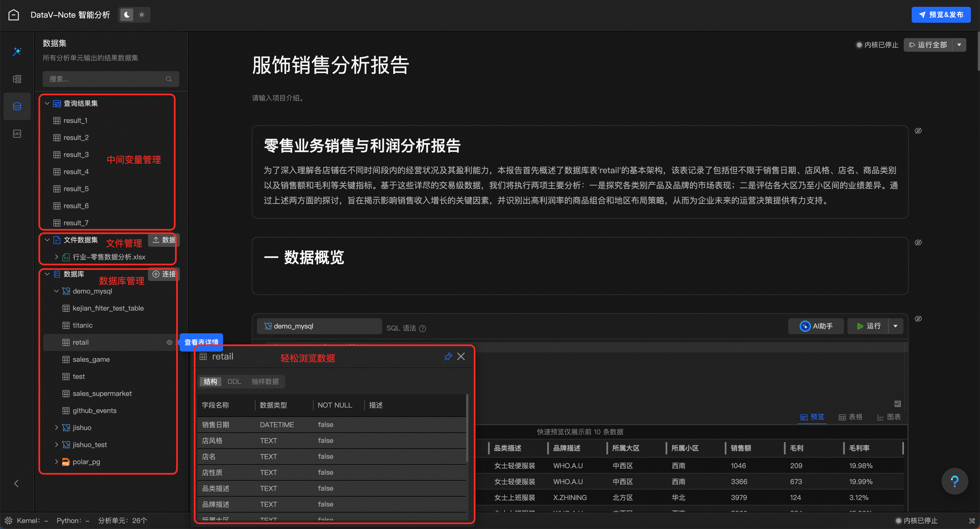Open the variables (x) panel in left sidebar
Viewport: 980px width, 529px height.
17,133
